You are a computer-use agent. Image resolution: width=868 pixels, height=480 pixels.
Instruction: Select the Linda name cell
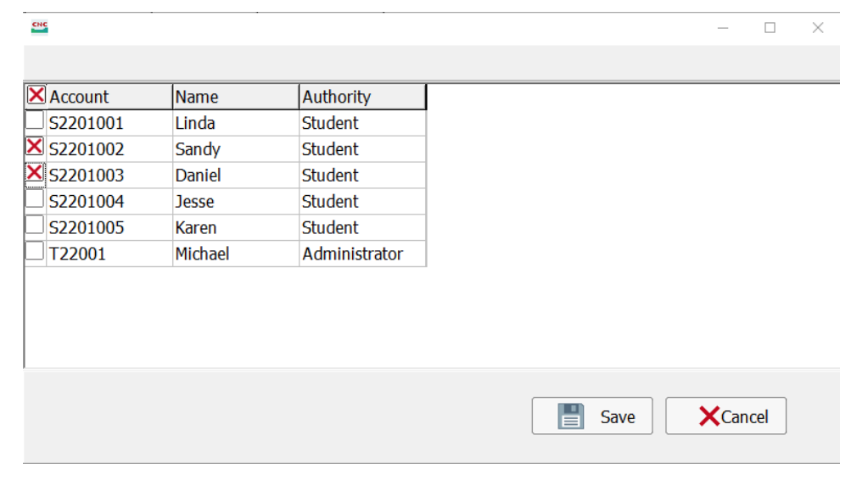pyautogui.click(x=236, y=123)
